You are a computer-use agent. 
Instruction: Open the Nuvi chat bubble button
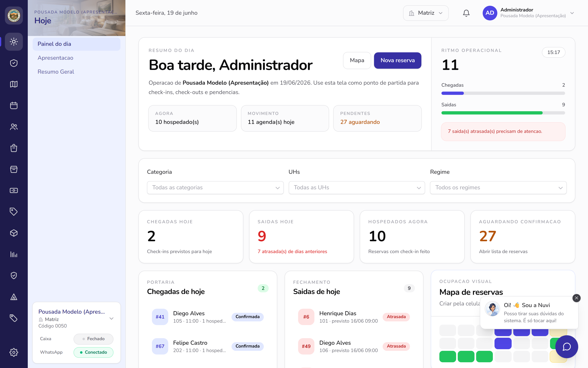click(x=567, y=347)
